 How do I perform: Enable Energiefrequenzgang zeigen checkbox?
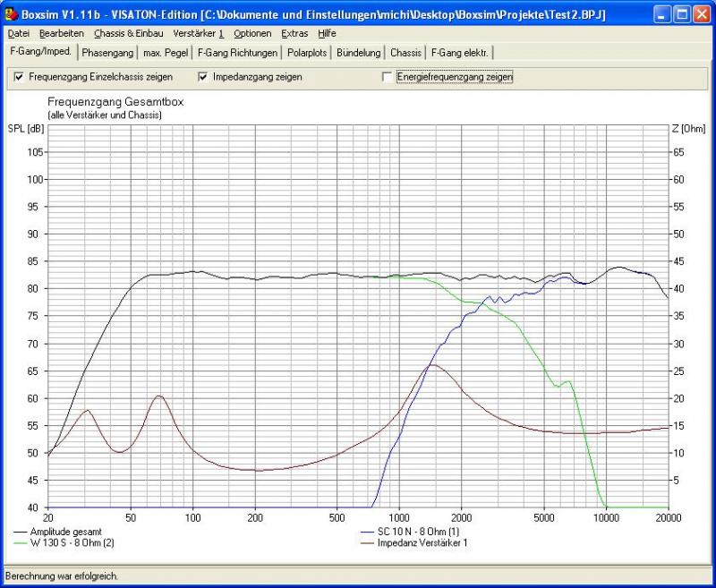(388, 77)
